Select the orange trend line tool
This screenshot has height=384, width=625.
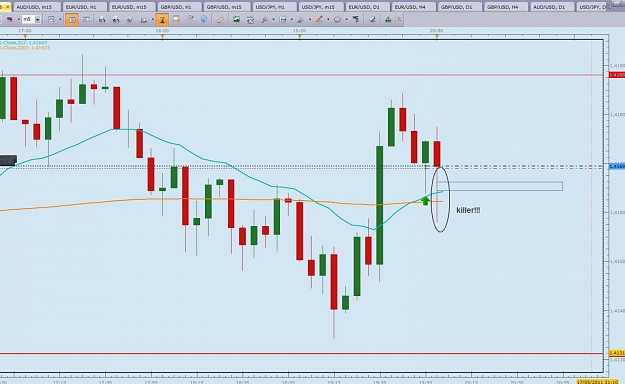pyautogui.click(x=319, y=19)
